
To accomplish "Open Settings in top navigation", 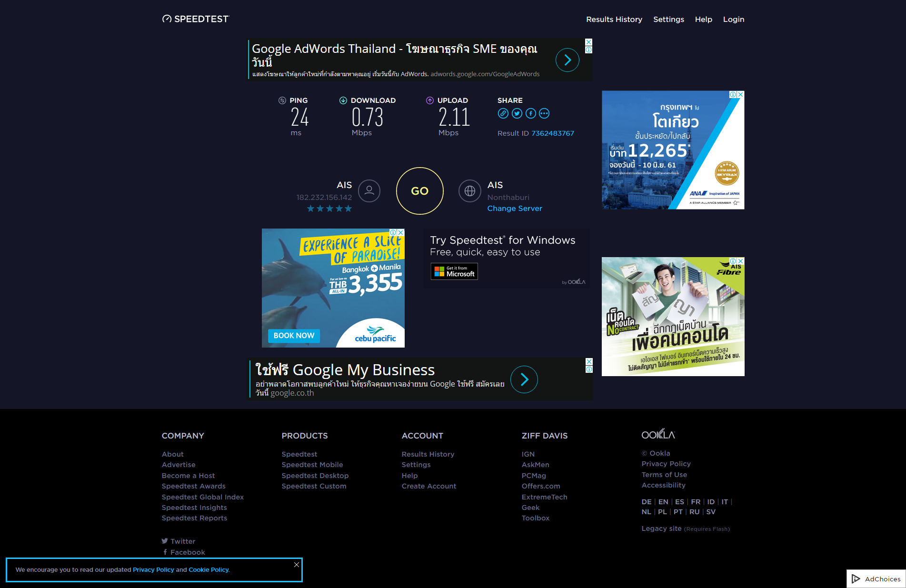I will (668, 20).
